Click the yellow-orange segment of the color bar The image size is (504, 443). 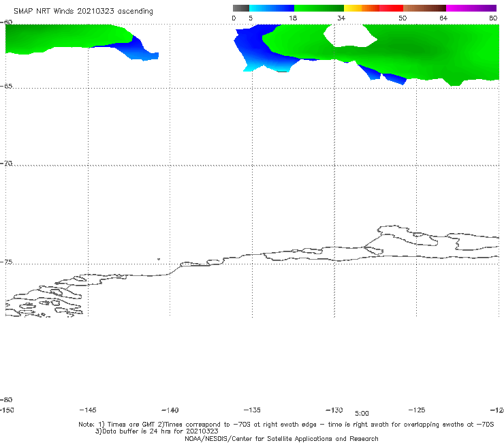tap(362, 8)
